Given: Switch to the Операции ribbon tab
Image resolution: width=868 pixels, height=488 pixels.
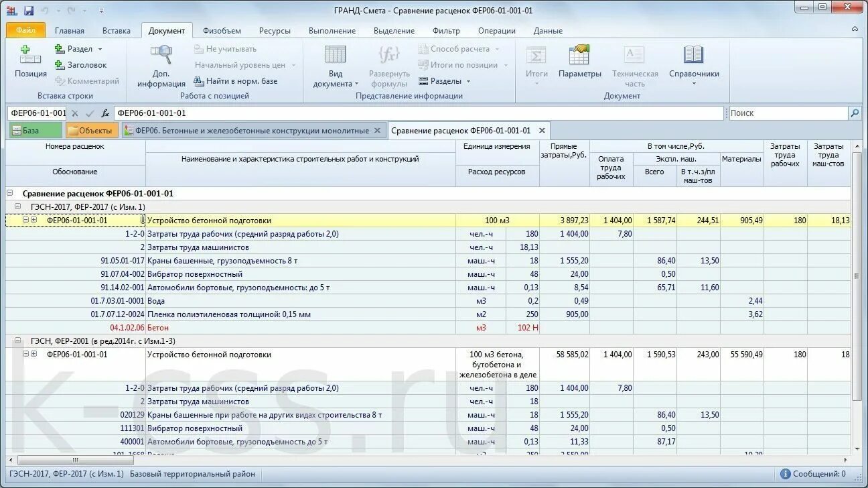Looking at the screenshot, I should pyautogui.click(x=497, y=31).
